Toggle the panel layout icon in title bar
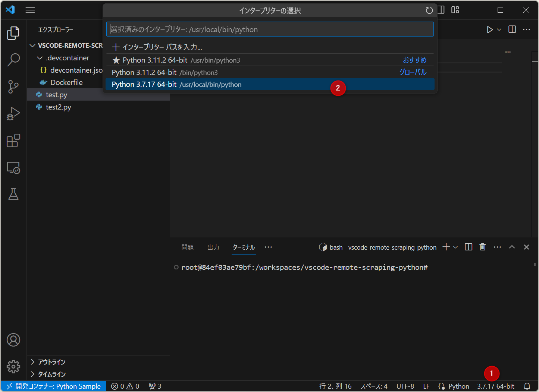This screenshot has width=539, height=392. pos(441,10)
